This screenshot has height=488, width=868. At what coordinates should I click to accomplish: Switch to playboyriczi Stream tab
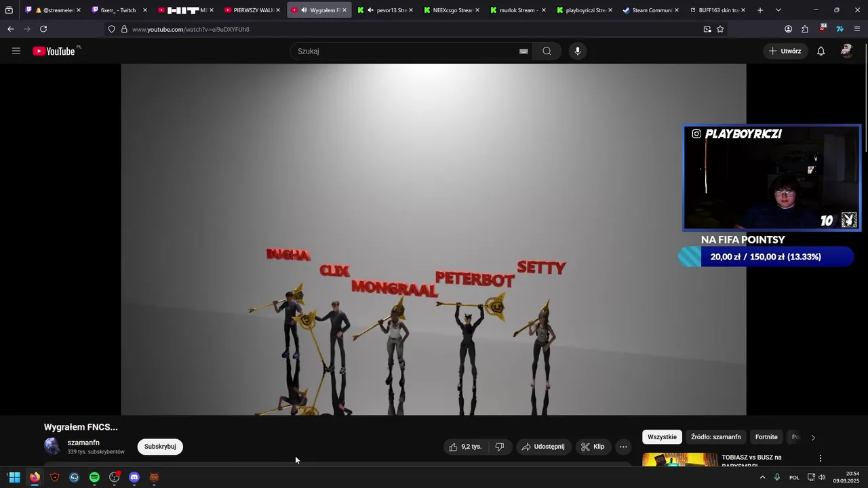tap(585, 10)
